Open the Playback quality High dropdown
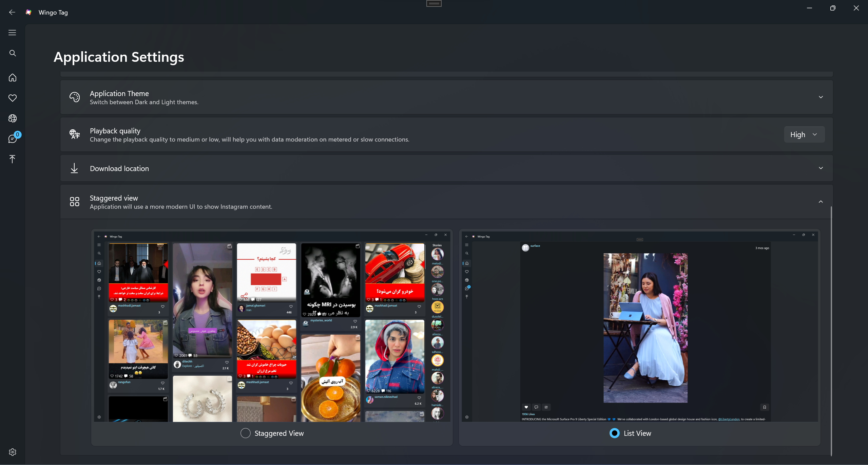 pyautogui.click(x=804, y=134)
